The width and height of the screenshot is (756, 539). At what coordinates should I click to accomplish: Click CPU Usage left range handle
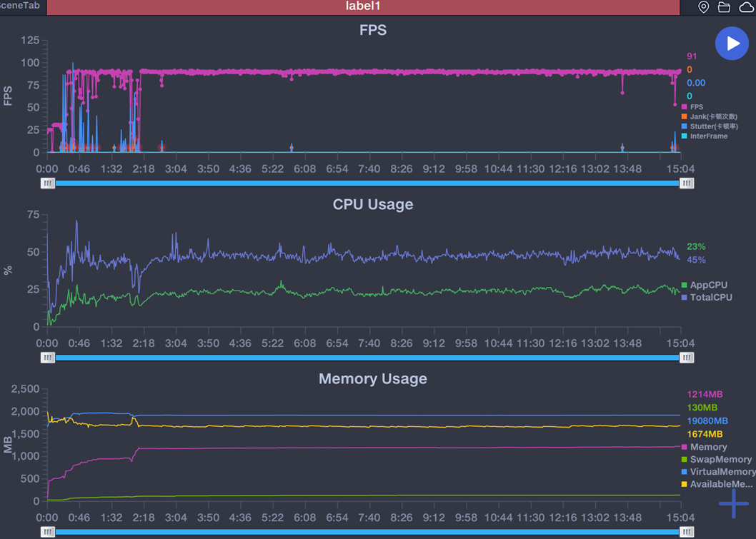point(47,358)
